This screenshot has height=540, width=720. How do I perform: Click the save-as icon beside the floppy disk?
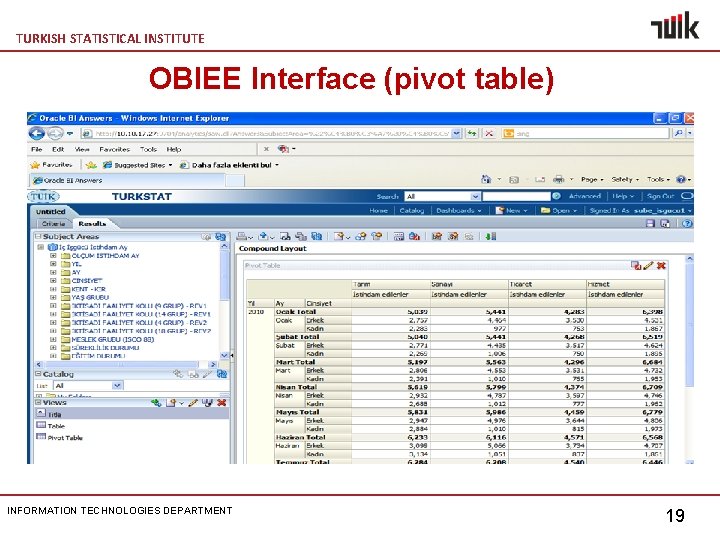point(665,224)
